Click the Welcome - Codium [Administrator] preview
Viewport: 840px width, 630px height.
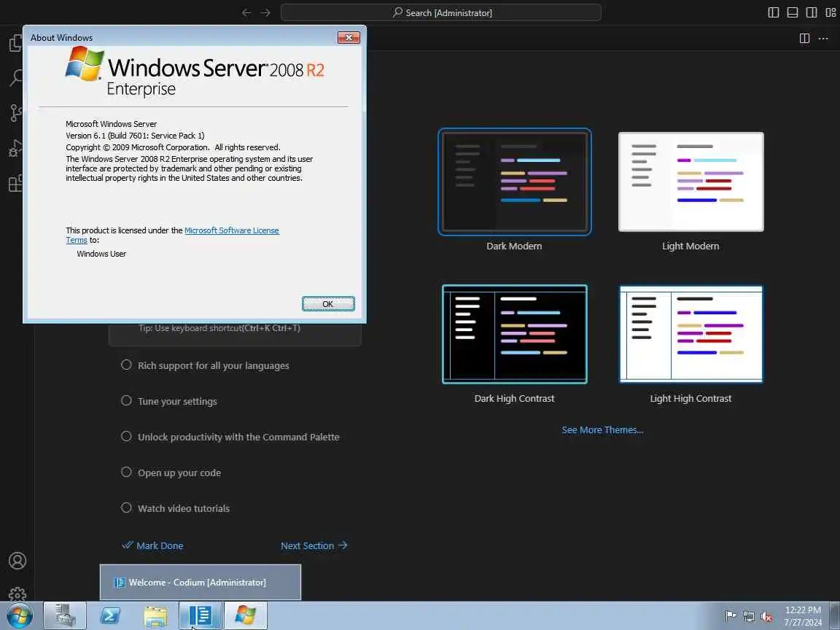(x=201, y=583)
